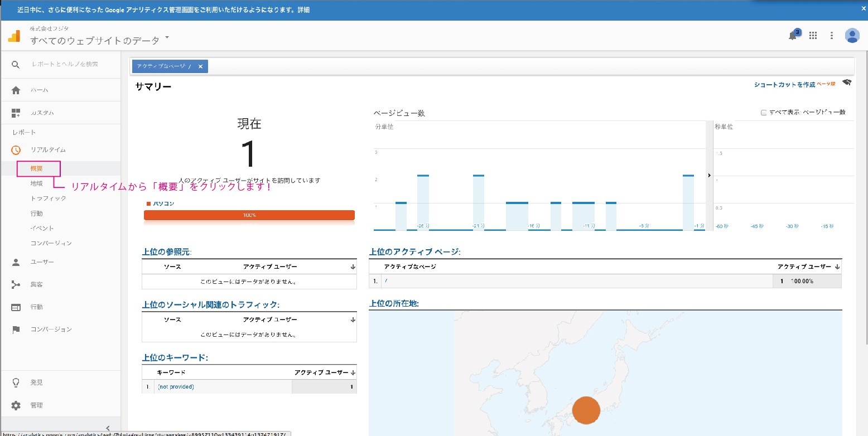868x436 pixels.
Task: Click the 発見 lightbulb icon
Action: (16, 382)
